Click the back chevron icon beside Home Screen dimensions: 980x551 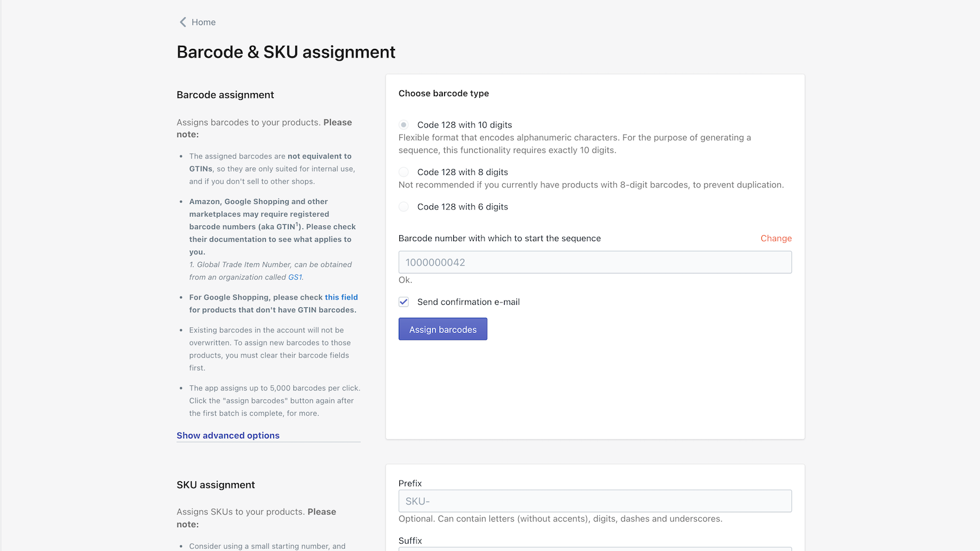pyautogui.click(x=183, y=22)
